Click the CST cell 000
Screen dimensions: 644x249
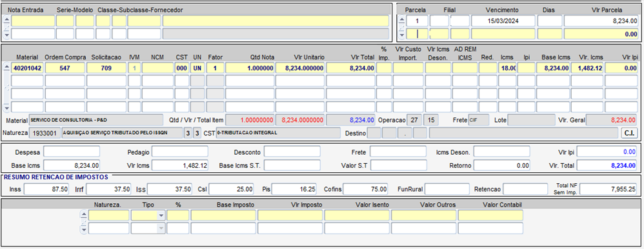tap(181, 68)
